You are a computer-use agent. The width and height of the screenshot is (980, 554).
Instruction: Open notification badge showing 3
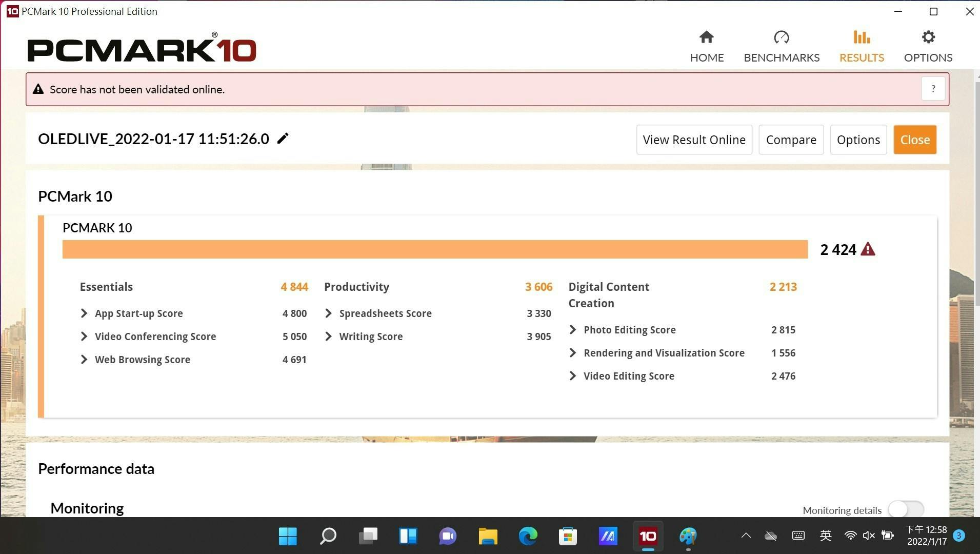(958, 536)
